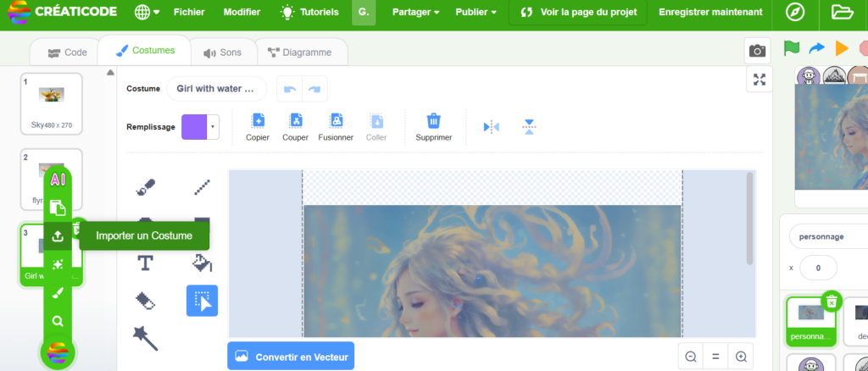Flip the costume horizontally

tap(491, 127)
